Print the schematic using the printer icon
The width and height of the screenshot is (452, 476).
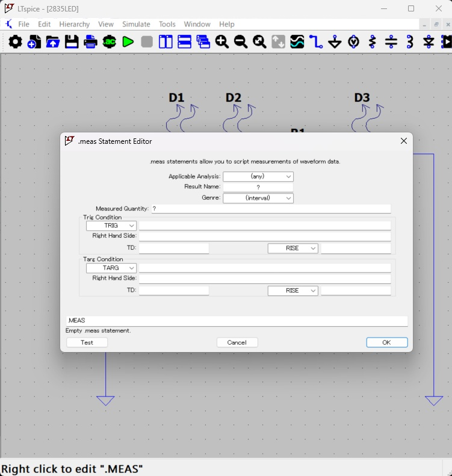[x=90, y=42]
